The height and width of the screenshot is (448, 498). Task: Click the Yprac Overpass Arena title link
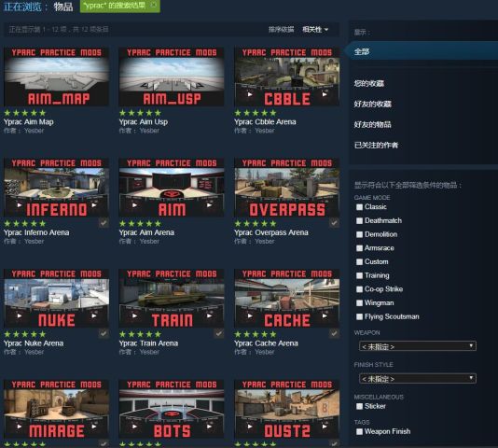270,232
